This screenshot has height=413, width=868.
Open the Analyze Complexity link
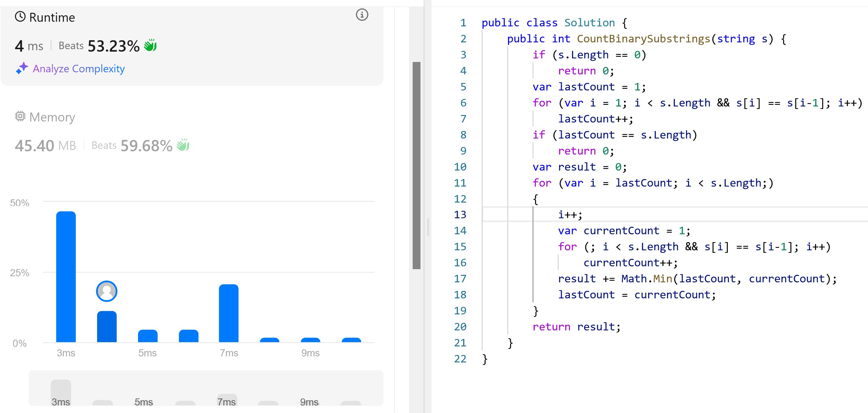point(79,69)
